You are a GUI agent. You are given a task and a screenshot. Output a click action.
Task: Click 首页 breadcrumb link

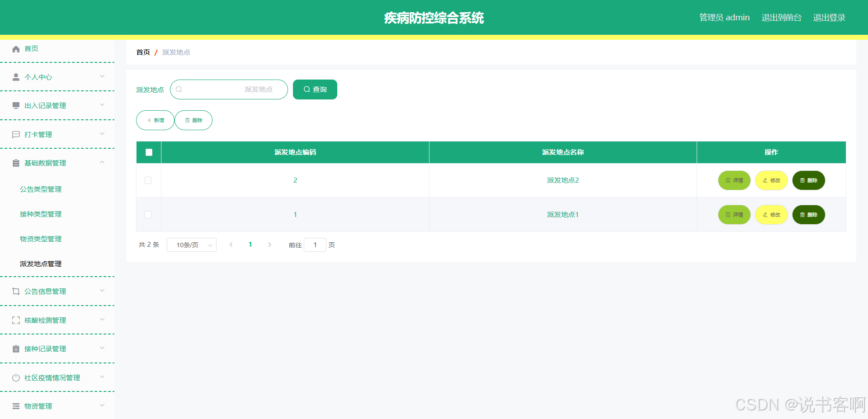pyautogui.click(x=143, y=52)
